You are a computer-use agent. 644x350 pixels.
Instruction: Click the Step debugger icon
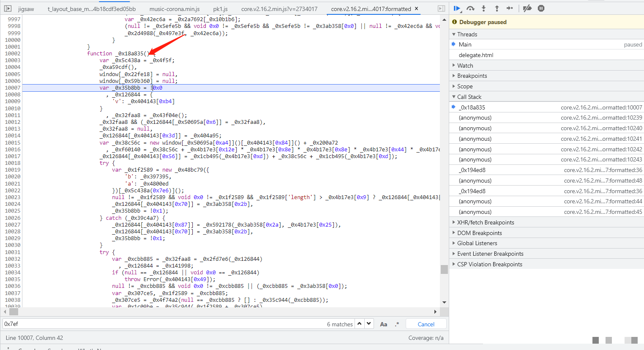[x=510, y=8]
